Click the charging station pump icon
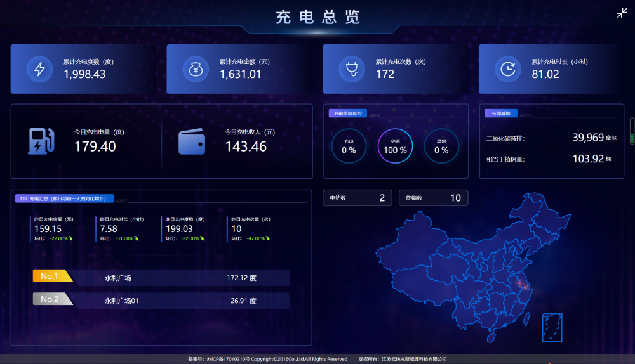The width and height of the screenshot is (635, 364). point(41,141)
